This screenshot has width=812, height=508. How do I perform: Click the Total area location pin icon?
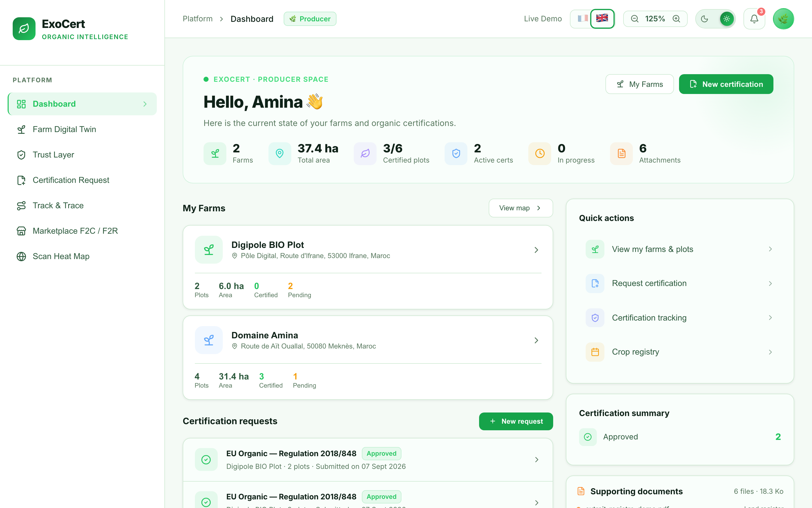(279, 153)
